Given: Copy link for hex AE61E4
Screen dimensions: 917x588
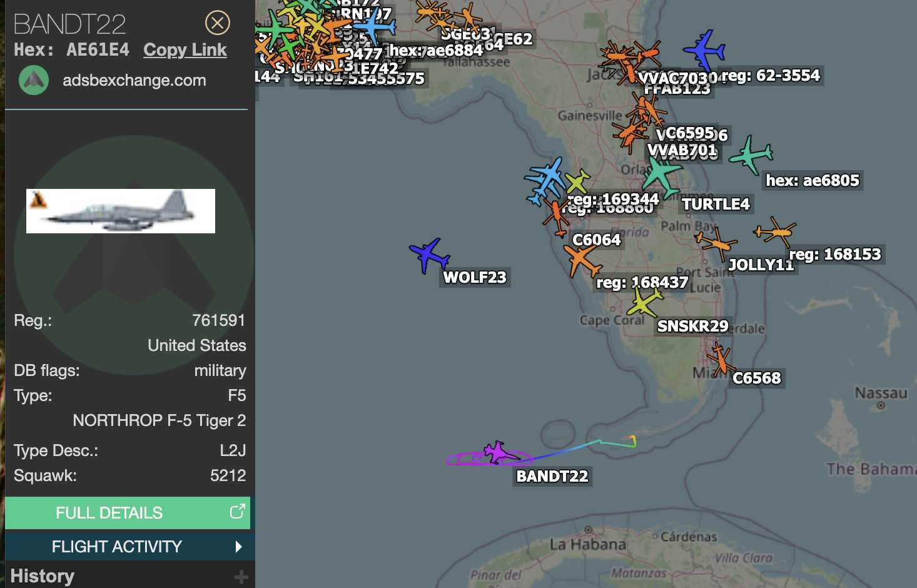Looking at the screenshot, I should coord(185,50).
